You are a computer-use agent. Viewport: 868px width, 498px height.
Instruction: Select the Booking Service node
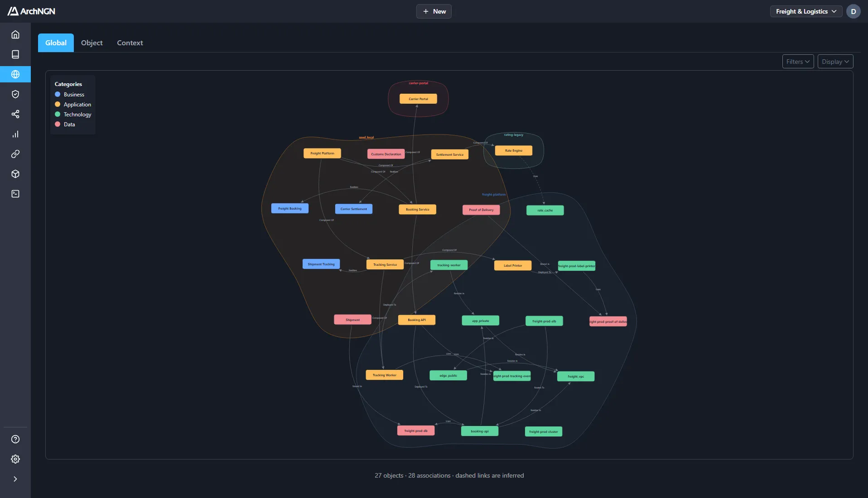[418, 209]
